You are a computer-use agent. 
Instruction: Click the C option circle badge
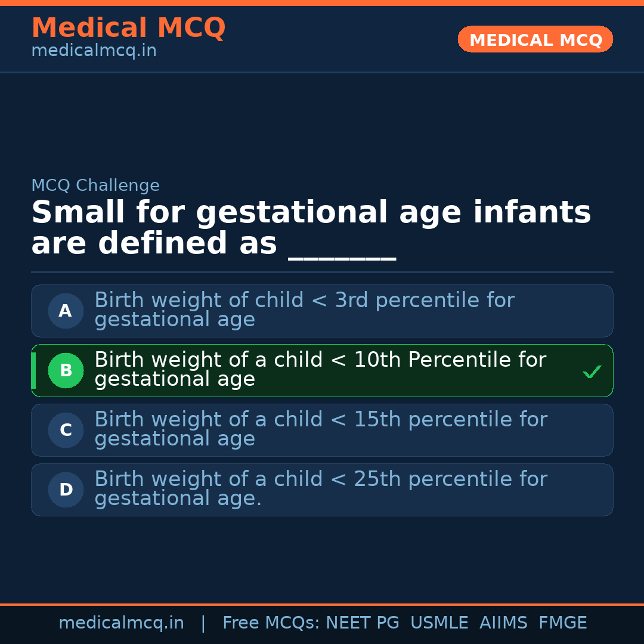point(66,430)
